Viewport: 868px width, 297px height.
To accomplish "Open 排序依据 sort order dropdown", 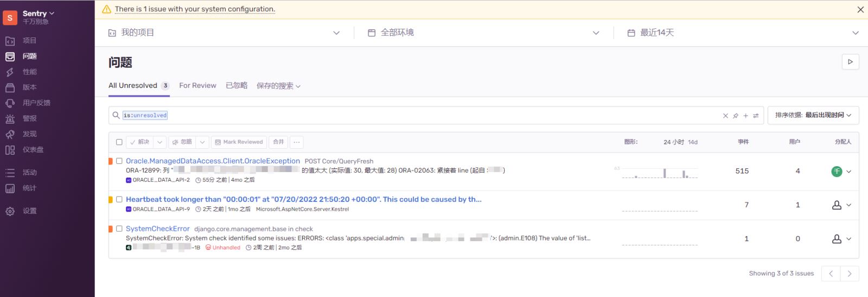I will click(813, 115).
